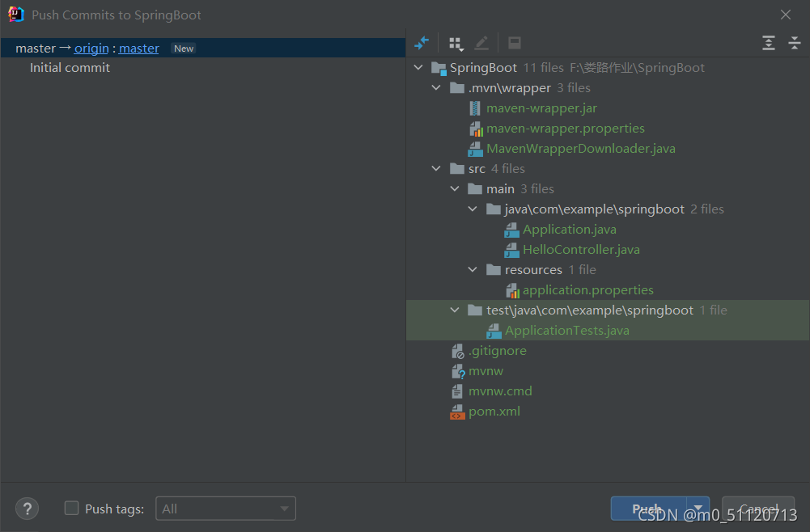Image resolution: width=810 pixels, height=532 pixels.
Task: Select mvnw.cmd file name
Action: 500,391
